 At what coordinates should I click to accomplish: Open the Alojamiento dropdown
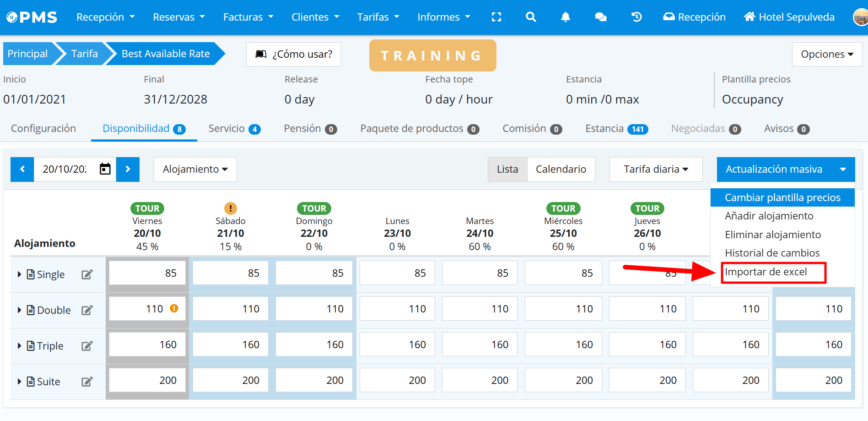click(x=195, y=169)
